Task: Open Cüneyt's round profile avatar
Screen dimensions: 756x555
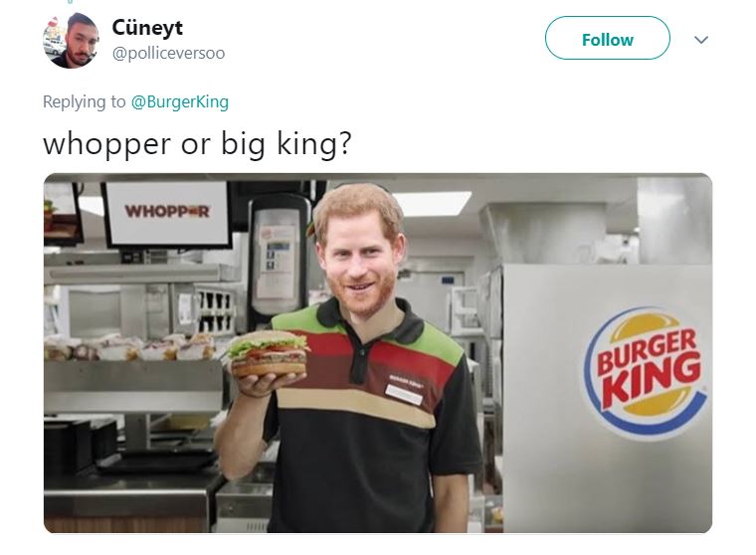Action: point(72,41)
